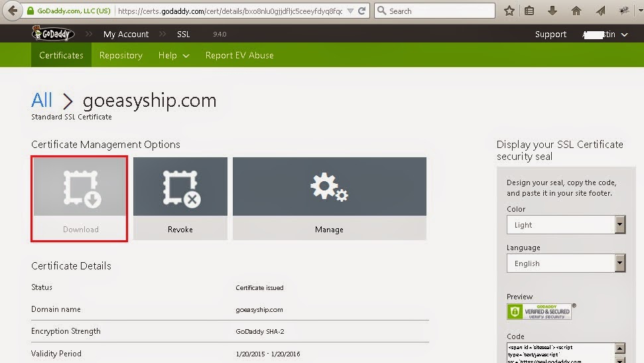
Task: Bookmark this page with the star icon
Action: 509,11
